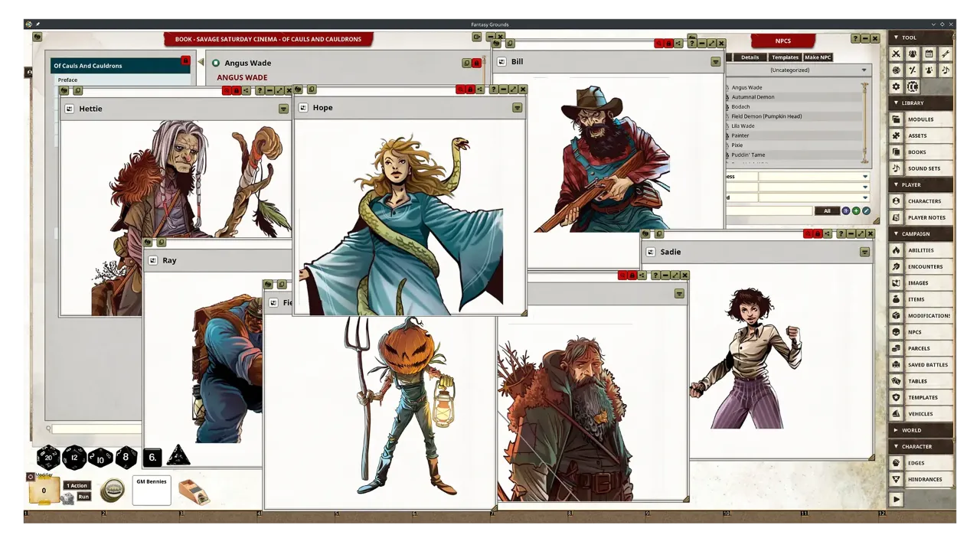Image resolution: width=980 pixels, height=551 pixels.
Task: Open the Sadie image menu dropdown
Action: point(864,252)
